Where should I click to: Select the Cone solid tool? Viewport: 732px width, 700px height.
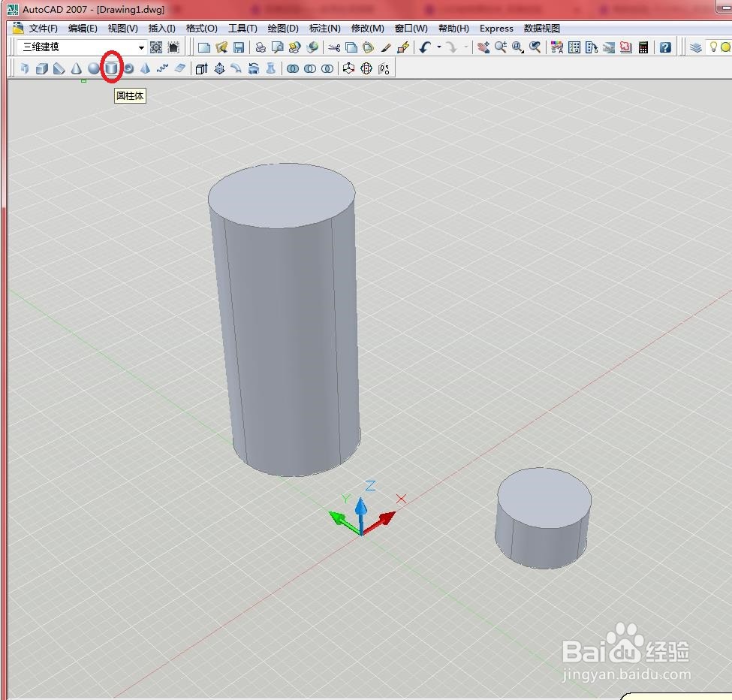(x=76, y=68)
